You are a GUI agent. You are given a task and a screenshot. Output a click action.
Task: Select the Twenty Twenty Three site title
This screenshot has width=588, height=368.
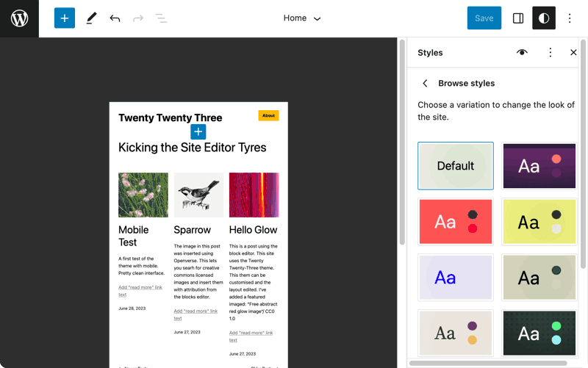point(171,118)
